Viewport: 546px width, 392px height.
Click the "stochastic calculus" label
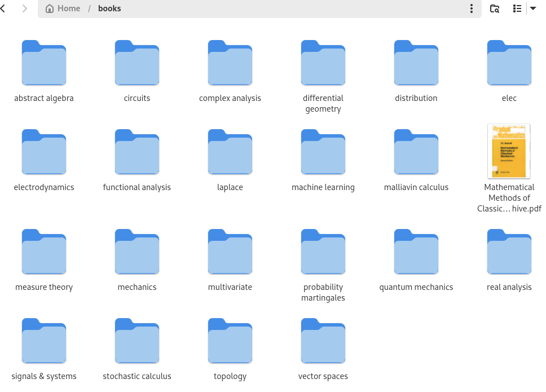(137, 376)
